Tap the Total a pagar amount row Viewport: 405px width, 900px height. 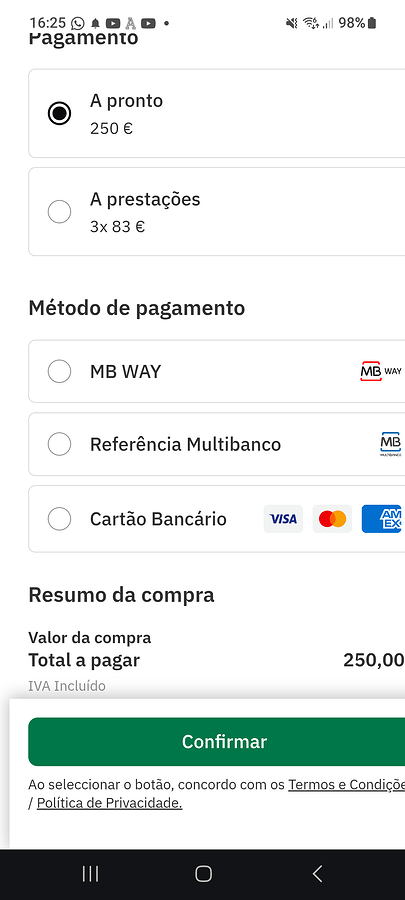pos(217,660)
